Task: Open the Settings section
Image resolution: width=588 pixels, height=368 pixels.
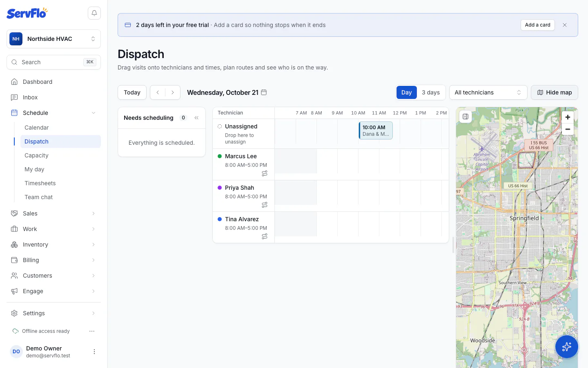Action: pyautogui.click(x=53, y=313)
